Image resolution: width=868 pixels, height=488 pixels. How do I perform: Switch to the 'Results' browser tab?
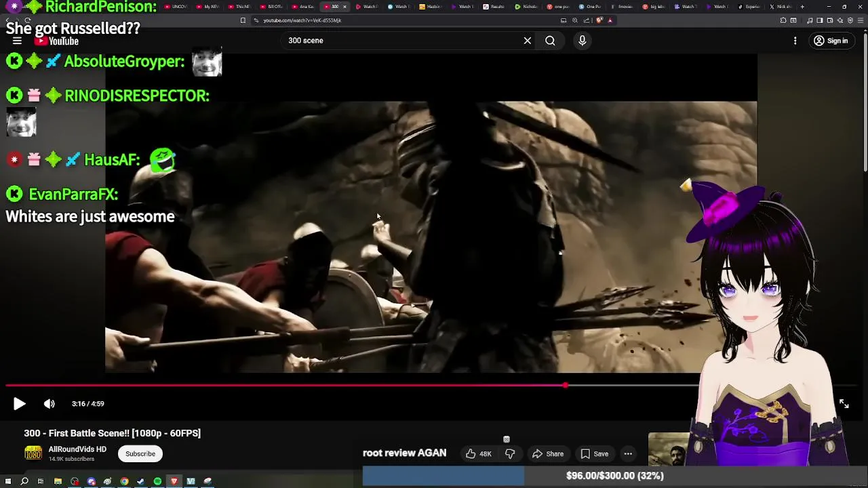[x=494, y=7]
